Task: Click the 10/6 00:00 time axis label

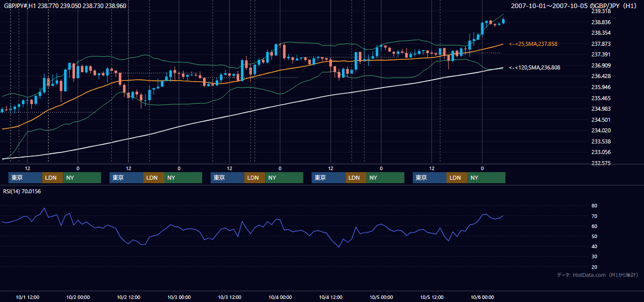Action: pyautogui.click(x=482, y=297)
